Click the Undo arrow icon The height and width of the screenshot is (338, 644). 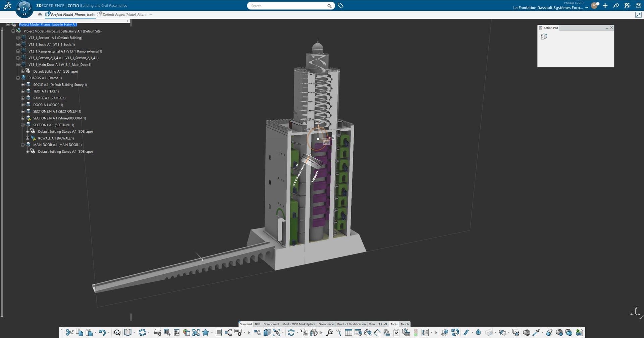click(102, 332)
